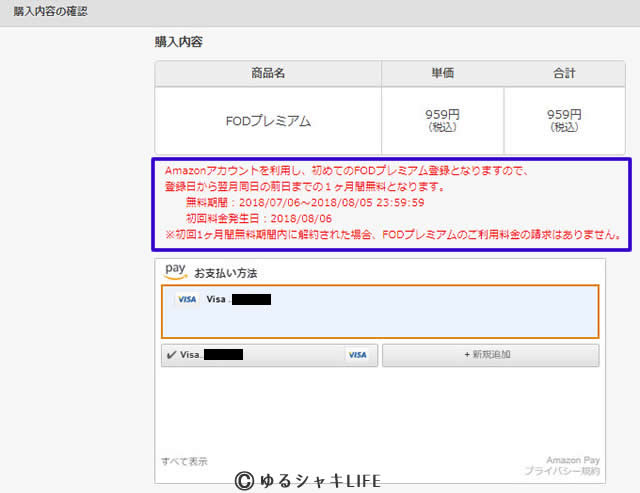
Task: Click the 購入内容 heading
Action: pyautogui.click(x=178, y=42)
